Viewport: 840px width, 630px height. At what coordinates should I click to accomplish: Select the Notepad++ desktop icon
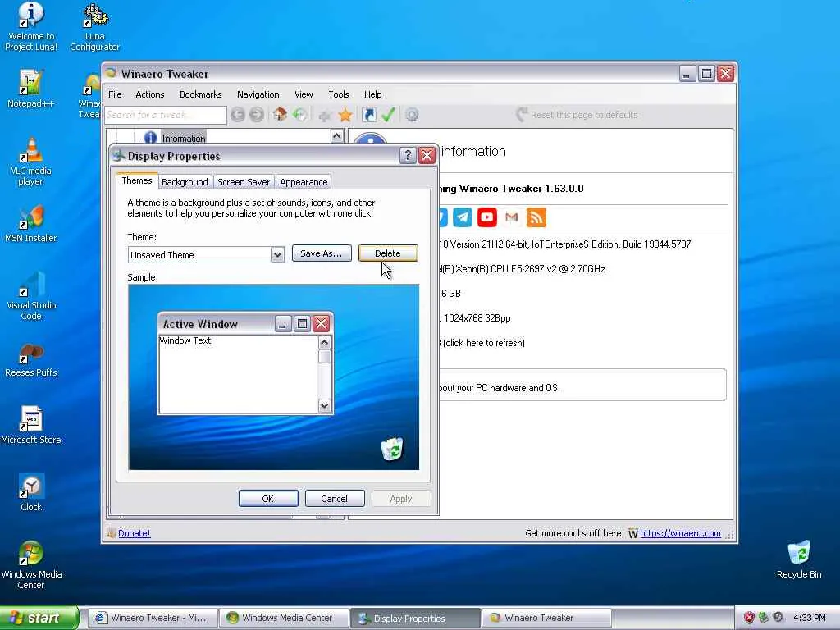30,89
